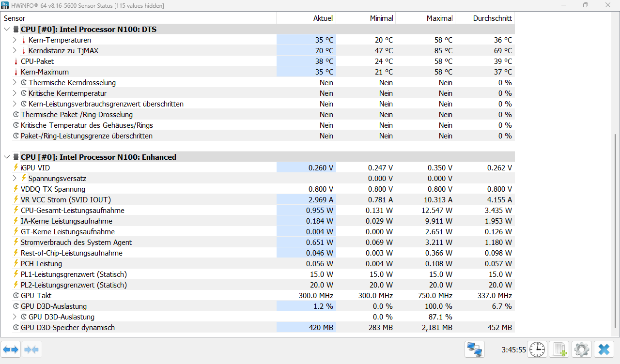Click the Thermische Paket-/Ring-Drosselung clock icon

coord(16,115)
